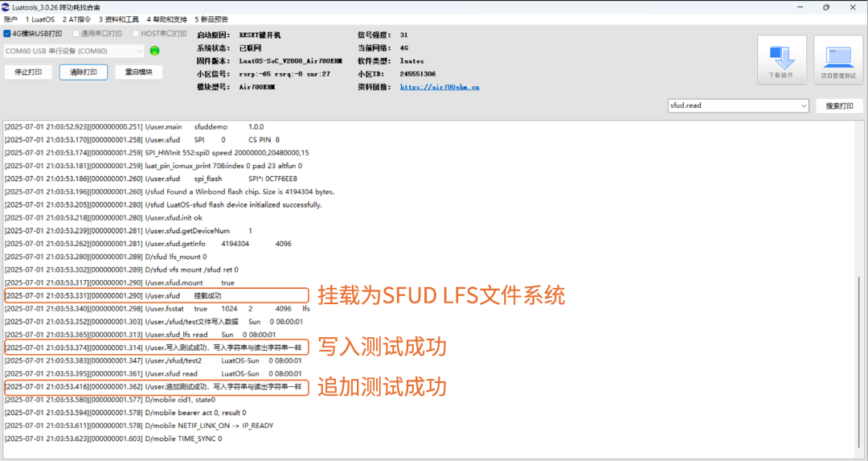Click the software type luatos value
This screenshot has width=868, height=461.
point(411,61)
